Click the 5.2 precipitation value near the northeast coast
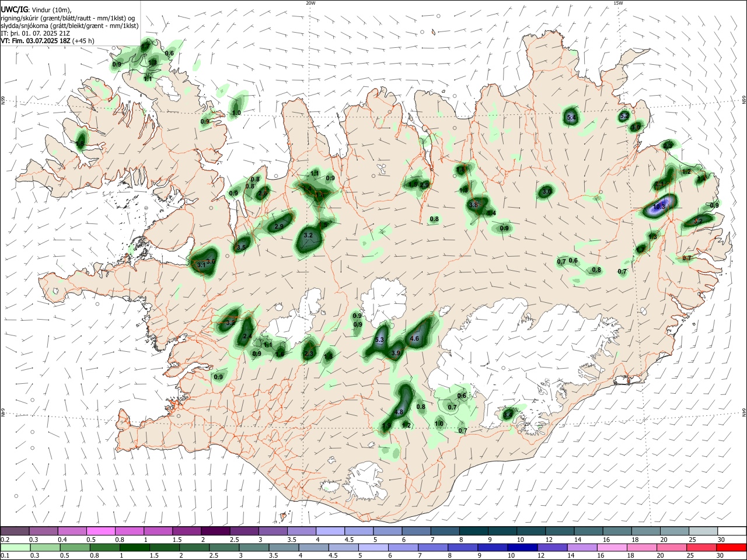Screen dimensions: 747x560 (623, 116)
